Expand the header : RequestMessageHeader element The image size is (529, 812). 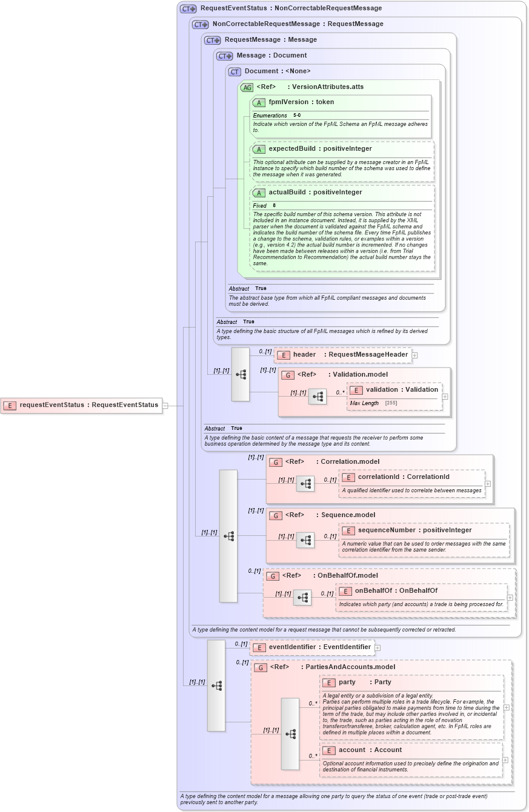(x=414, y=355)
